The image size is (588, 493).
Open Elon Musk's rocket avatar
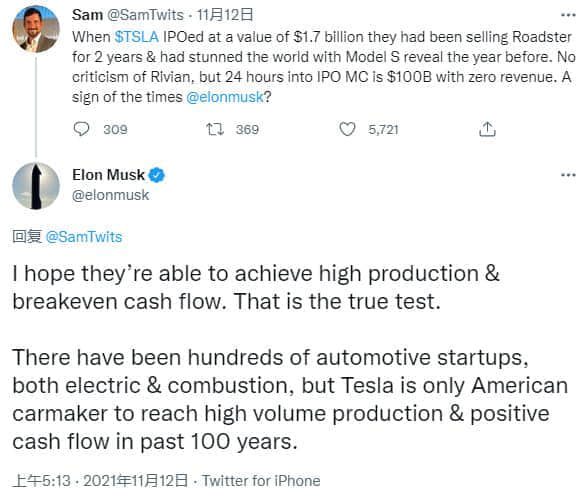click(36, 186)
